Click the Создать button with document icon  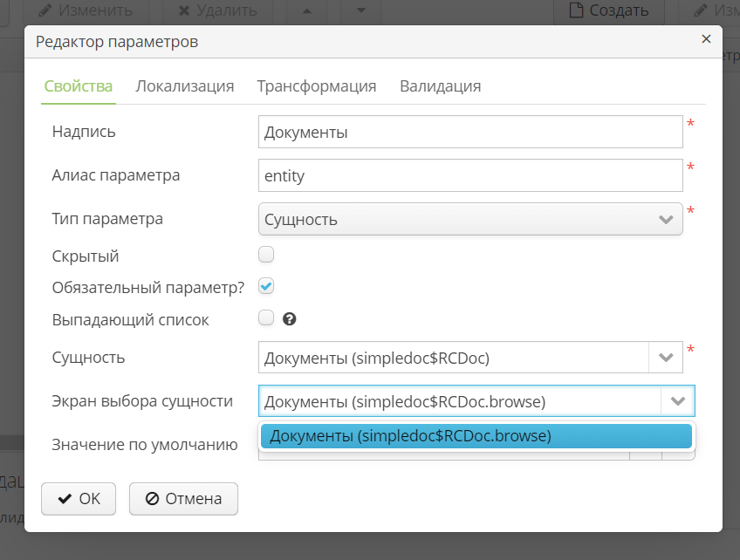click(608, 10)
